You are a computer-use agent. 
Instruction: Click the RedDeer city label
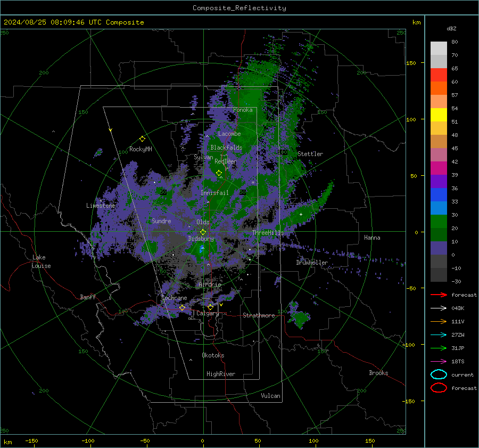(226, 161)
